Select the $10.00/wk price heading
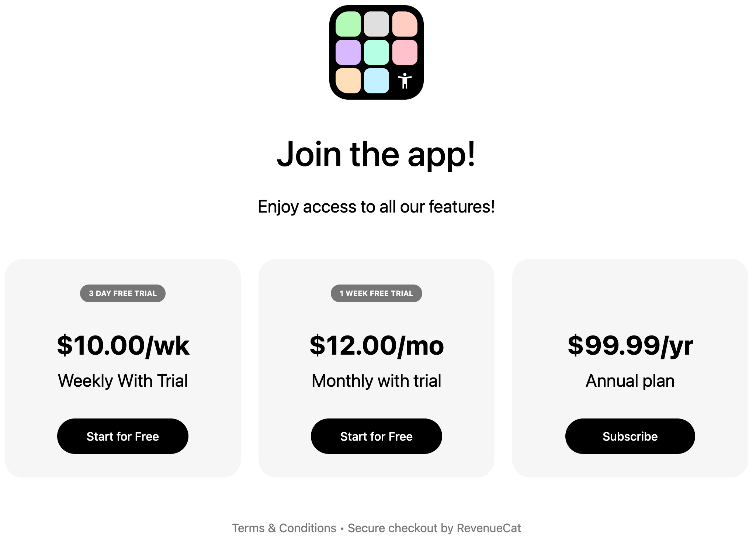756x541 pixels. pyautogui.click(x=123, y=346)
